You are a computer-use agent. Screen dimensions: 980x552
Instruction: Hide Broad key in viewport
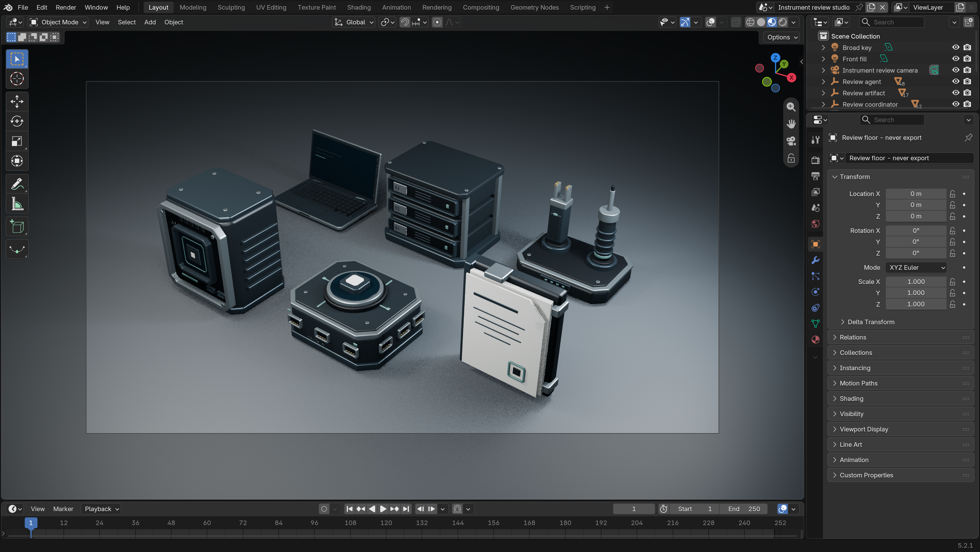click(x=956, y=47)
